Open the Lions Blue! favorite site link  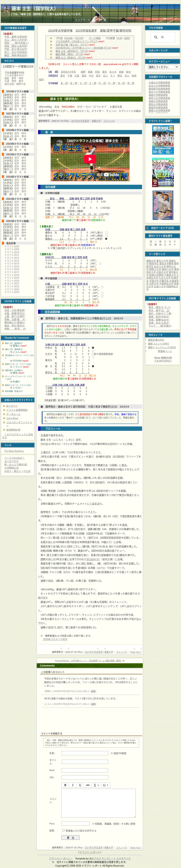[x=12, y=418]
